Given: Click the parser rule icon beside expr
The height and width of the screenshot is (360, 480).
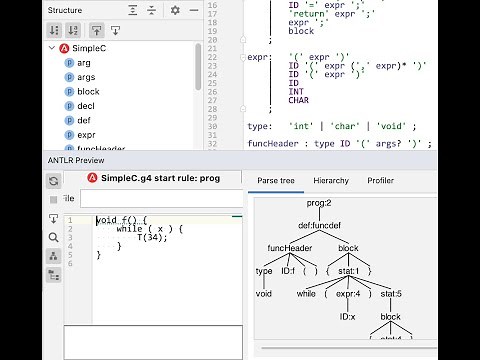Looking at the screenshot, I should pos(69,135).
